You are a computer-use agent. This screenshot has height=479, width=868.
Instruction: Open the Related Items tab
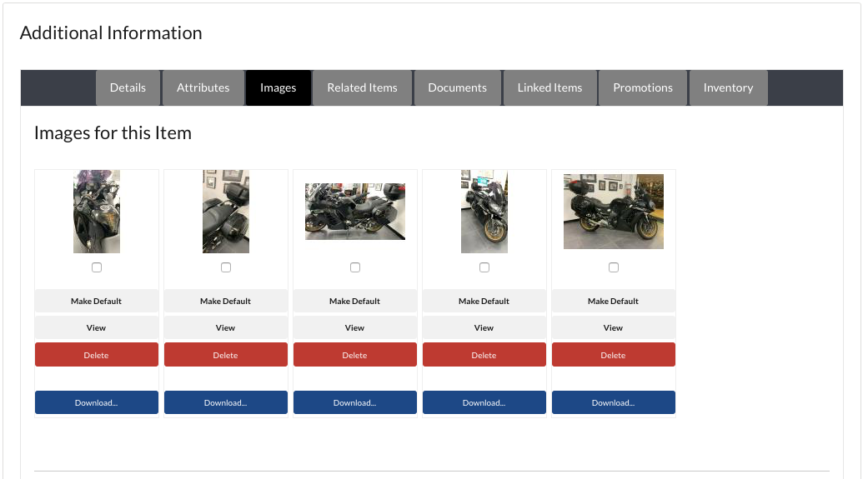[362, 87]
